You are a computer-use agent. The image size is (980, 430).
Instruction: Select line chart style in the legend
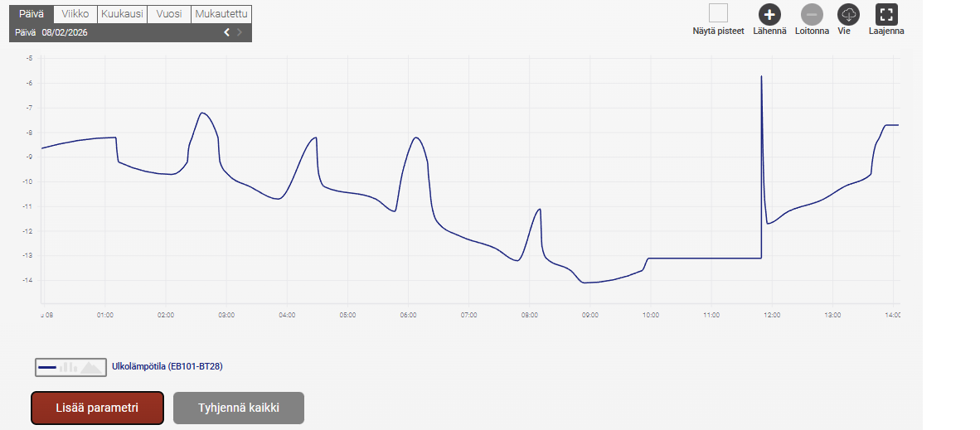coord(47,366)
